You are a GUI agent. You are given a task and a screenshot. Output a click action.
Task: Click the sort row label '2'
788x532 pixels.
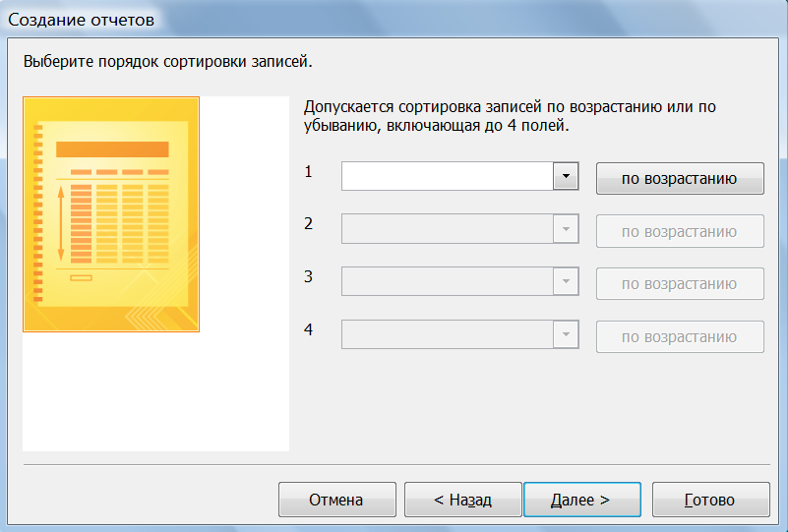[308, 223]
